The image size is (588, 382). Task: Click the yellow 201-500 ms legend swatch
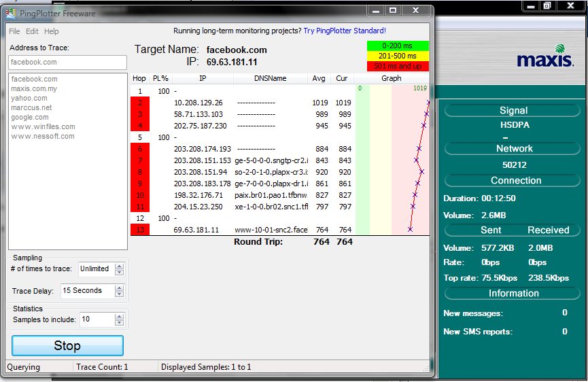tap(398, 56)
